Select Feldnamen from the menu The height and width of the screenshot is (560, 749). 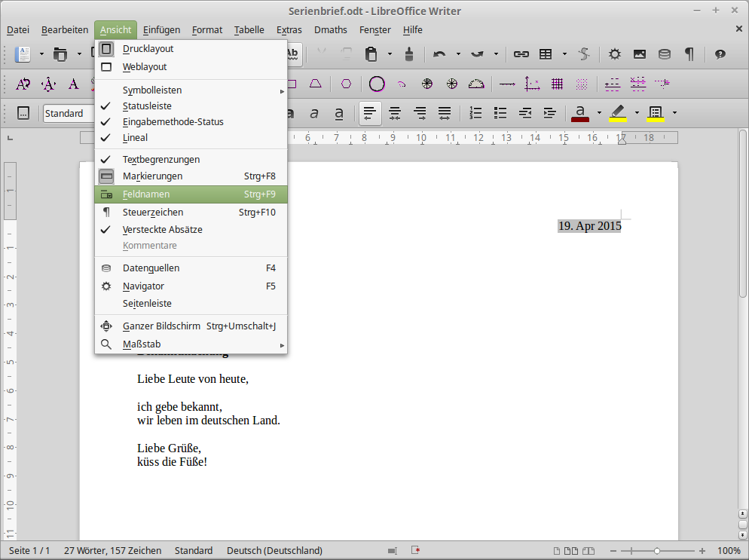[146, 194]
